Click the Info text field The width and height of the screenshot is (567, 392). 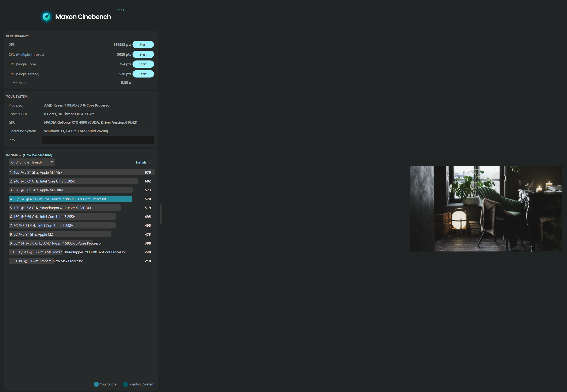tap(98, 140)
